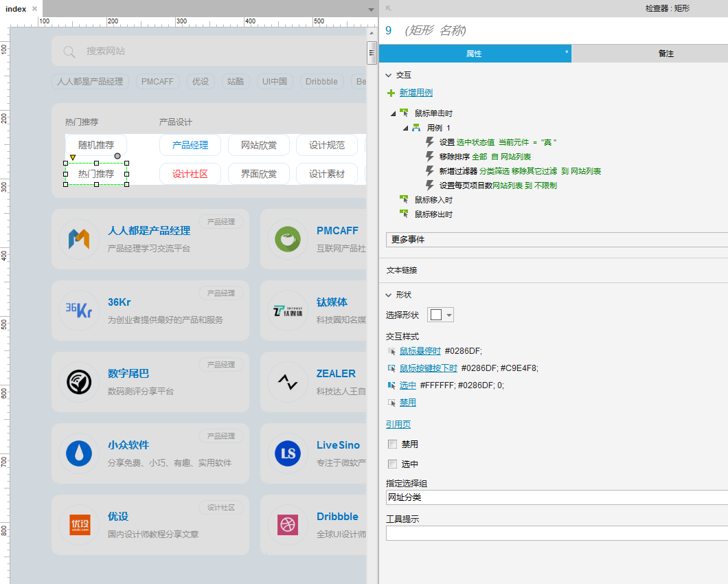Screen dimensions: 728x584
Task: Click the 鼠标移出时 event icon
Action: [404, 214]
